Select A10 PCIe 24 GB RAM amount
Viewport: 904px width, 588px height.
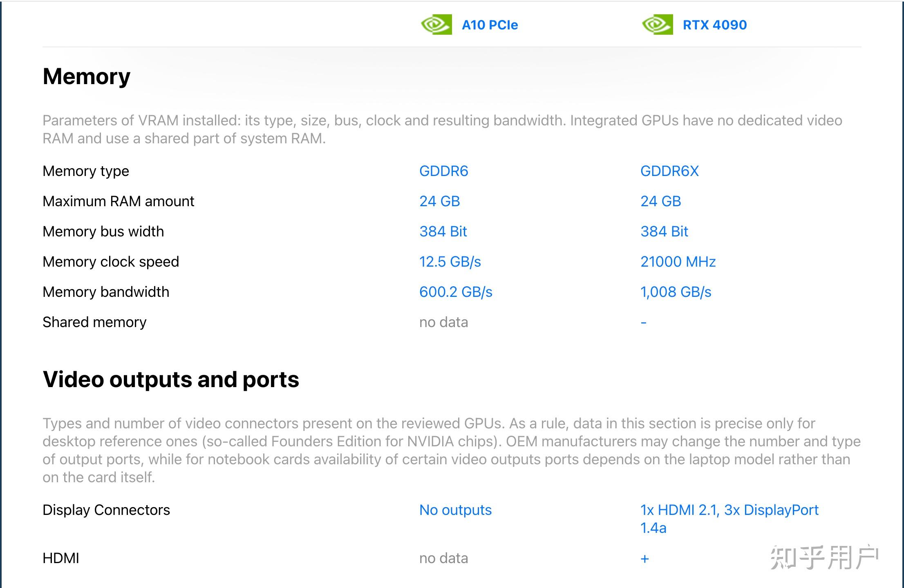(439, 201)
